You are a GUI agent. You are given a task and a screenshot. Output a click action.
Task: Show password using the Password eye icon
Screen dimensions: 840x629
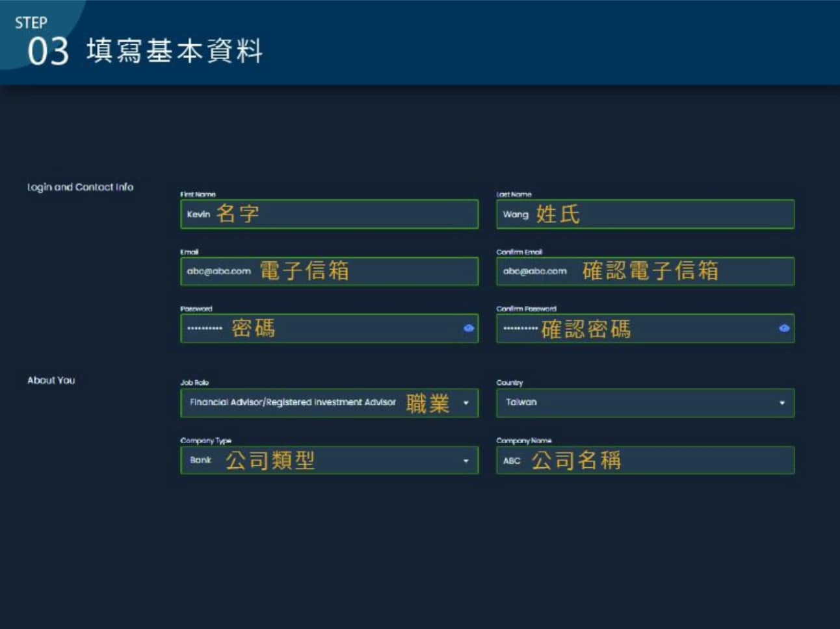[468, 328]
